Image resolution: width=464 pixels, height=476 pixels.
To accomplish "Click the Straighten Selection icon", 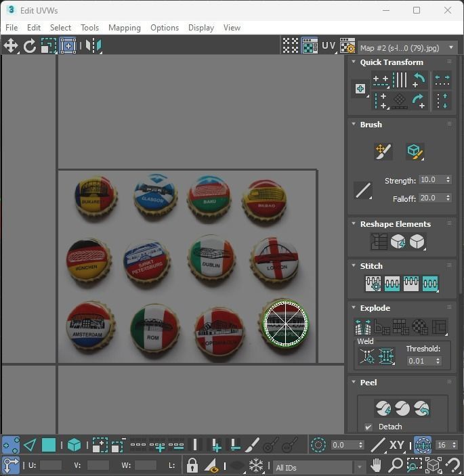I will [x=379, y=242].
